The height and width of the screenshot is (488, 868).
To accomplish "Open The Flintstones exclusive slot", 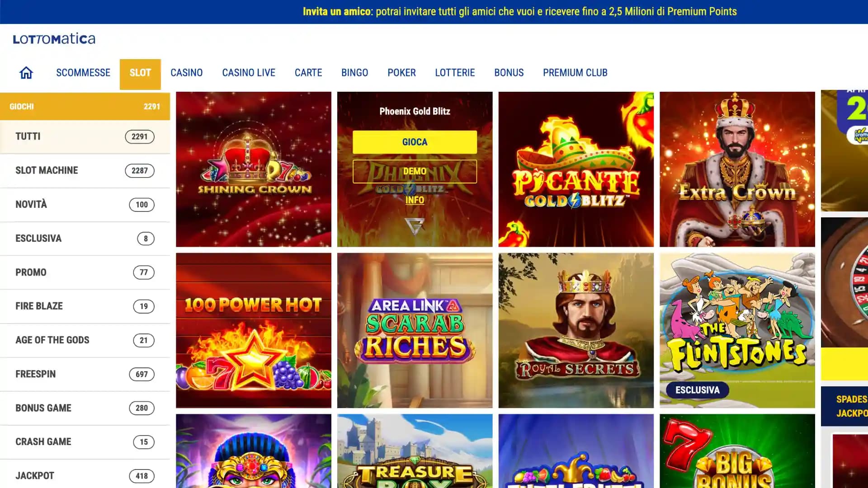I will pos(737,330).
